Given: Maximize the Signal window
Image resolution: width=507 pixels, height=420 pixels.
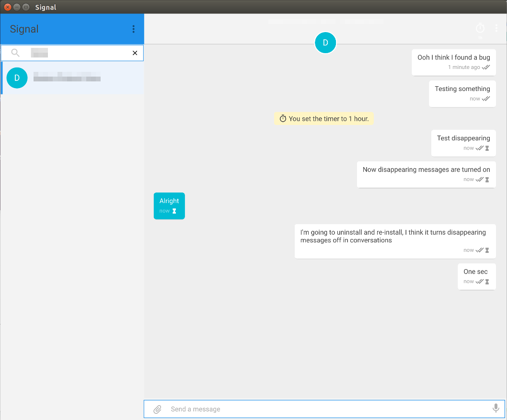Looking at the screenshot, I should 26,7.
